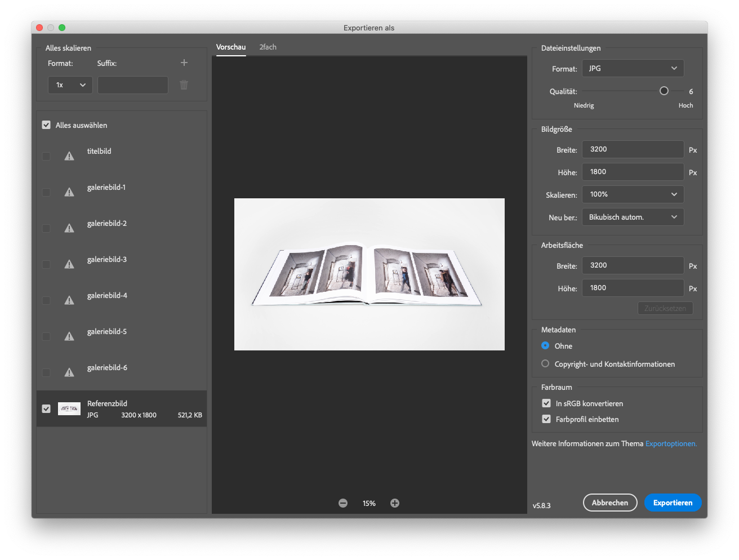This screenshot has width=739, height=560.
Task: Click the warning icon next to galeriebild-3
Action: (69, 264)
